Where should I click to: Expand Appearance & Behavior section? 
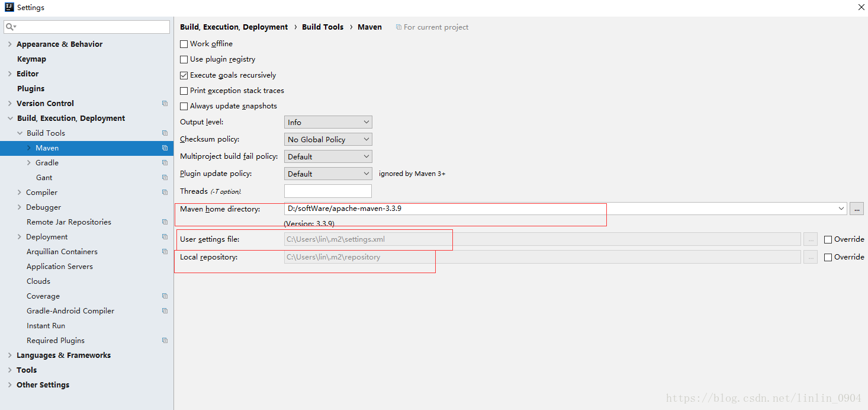click(x=9, y=44)
